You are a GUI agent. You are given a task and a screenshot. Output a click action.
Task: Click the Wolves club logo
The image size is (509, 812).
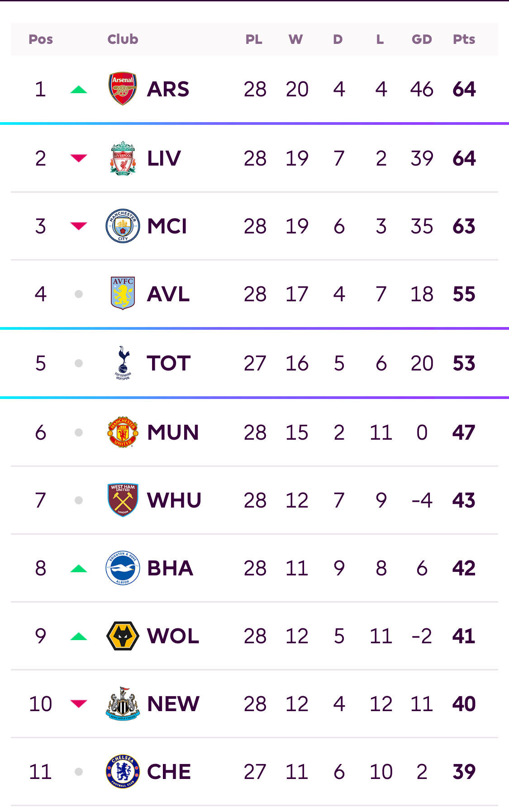point(123,636)
